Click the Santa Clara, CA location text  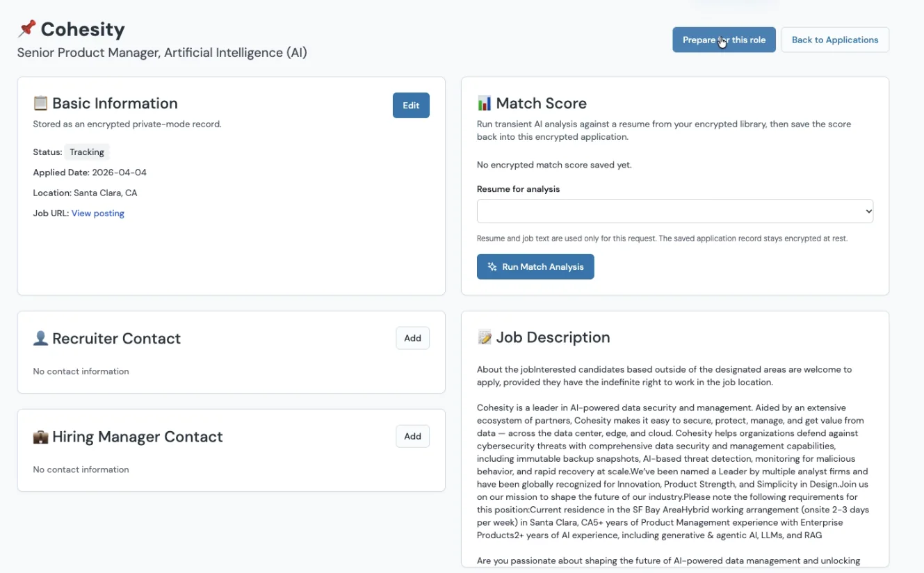106,193
